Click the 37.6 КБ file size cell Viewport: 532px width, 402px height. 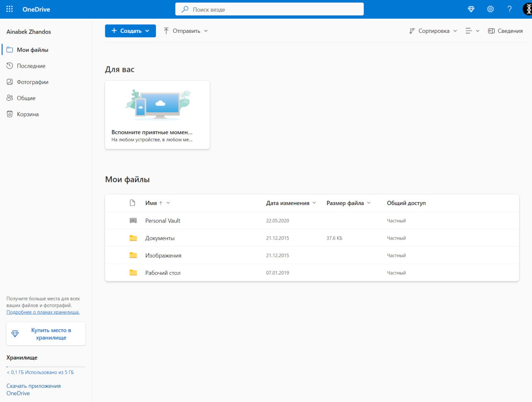coord(334,238)
